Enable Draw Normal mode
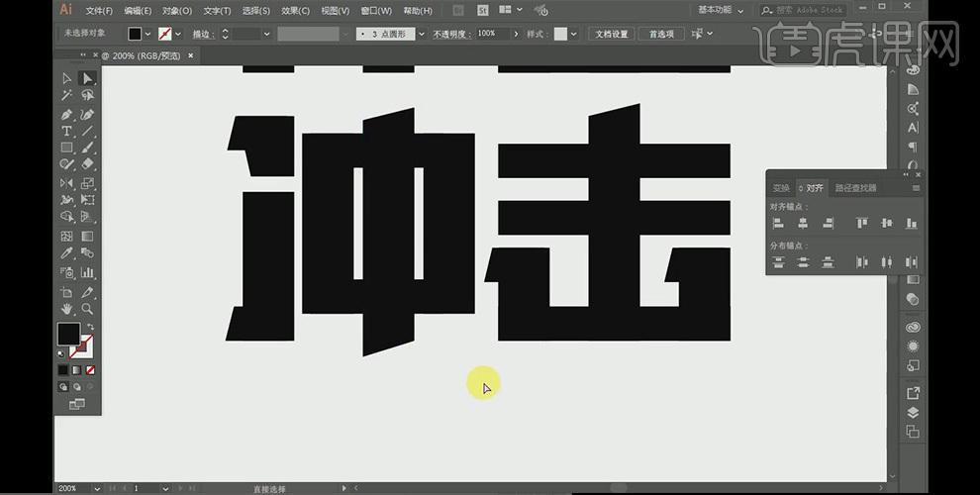This screenshot has height=495, width=980. point(63,387)
